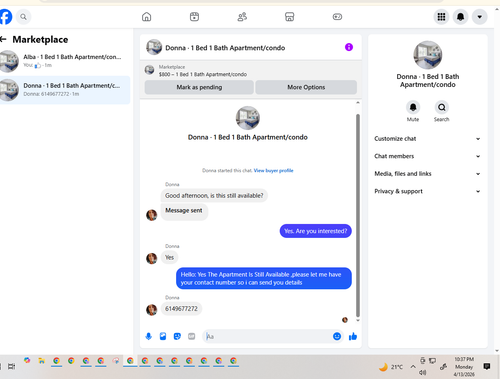Click the back arrow beside Marketplace

pyautogui.click(x=4, y=39)
